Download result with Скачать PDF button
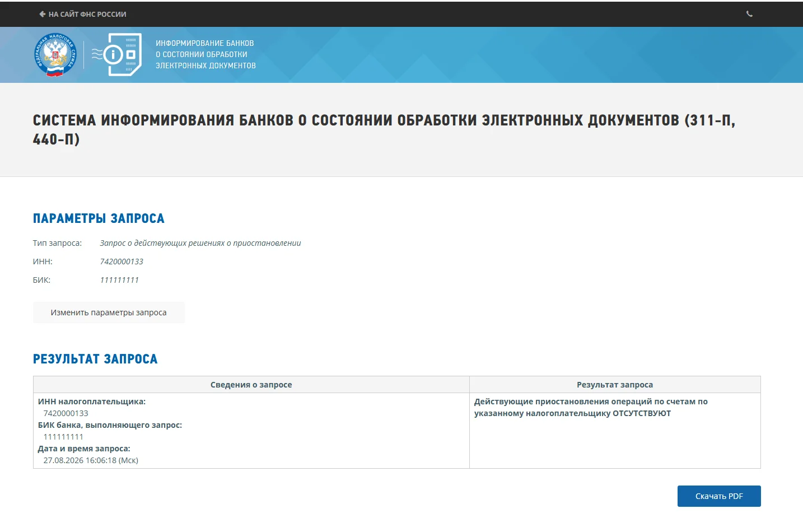Viewport: 803px width, 532px height. click(x=719, y=496)
